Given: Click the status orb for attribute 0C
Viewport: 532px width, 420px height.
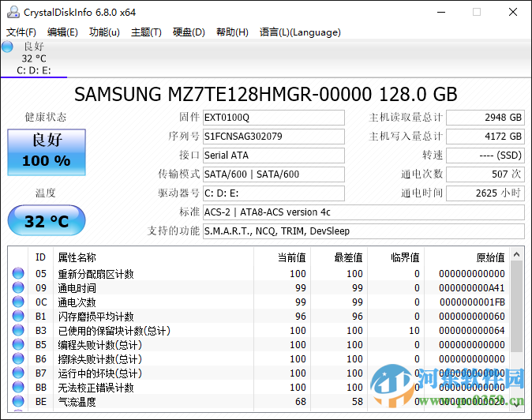Looking at the screenshot, I should point(18,302).
